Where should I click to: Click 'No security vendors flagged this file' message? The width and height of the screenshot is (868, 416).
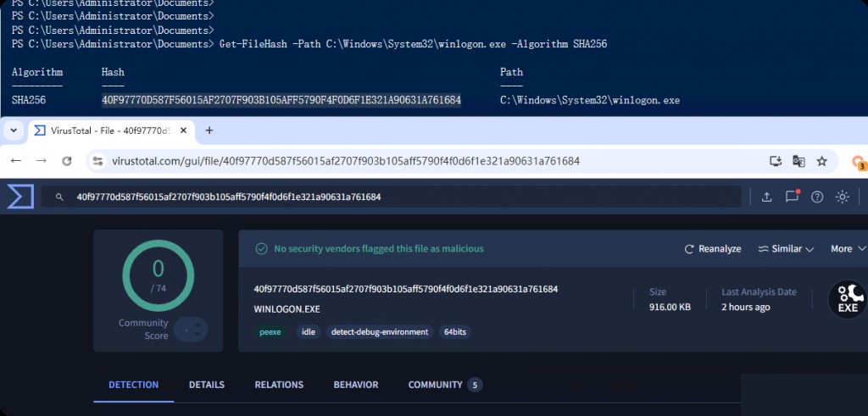pos(379,249)
